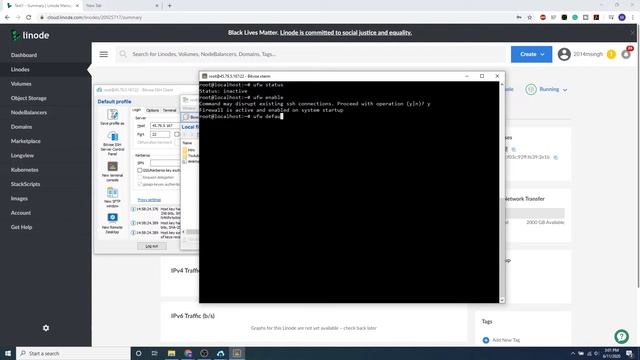This screenshot has width=640, height=360.
Task: Click the Host field in Bitvise
Action: click(164, 125)
